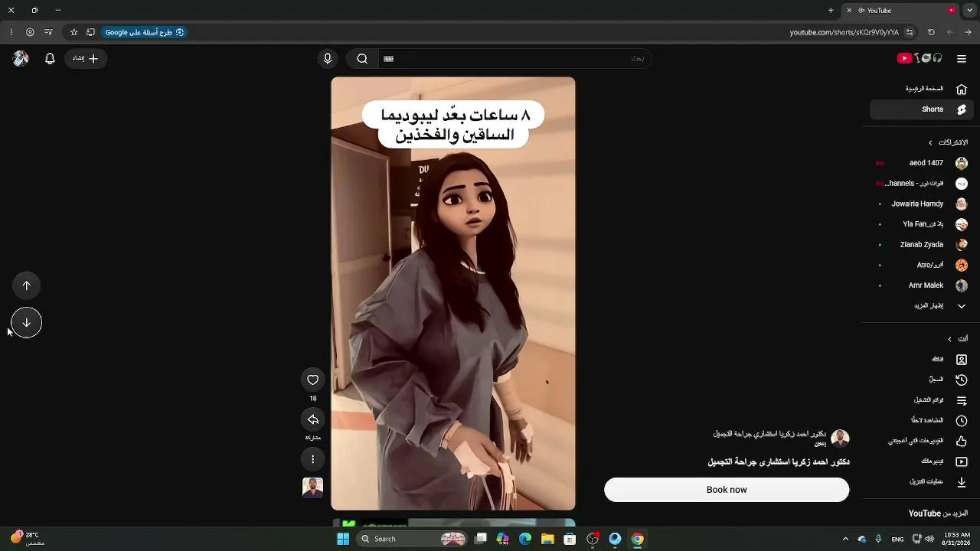Open the clock and date panel

957,539
